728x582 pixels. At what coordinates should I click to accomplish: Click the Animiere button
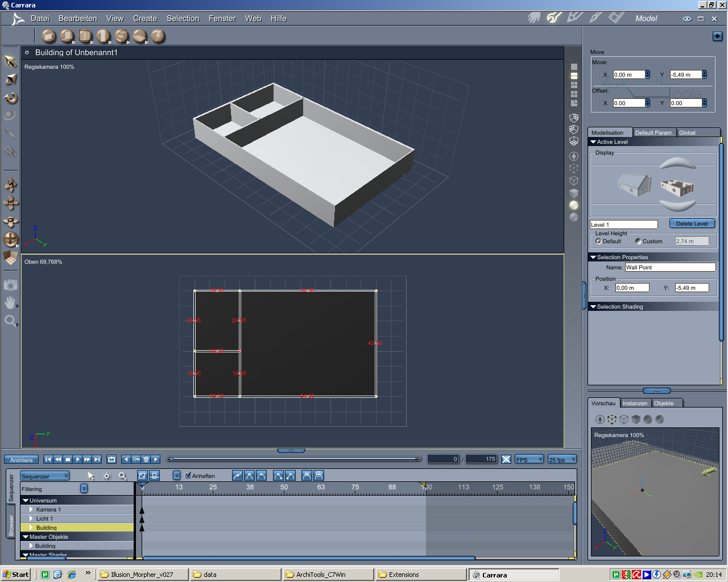pos(21,460)
